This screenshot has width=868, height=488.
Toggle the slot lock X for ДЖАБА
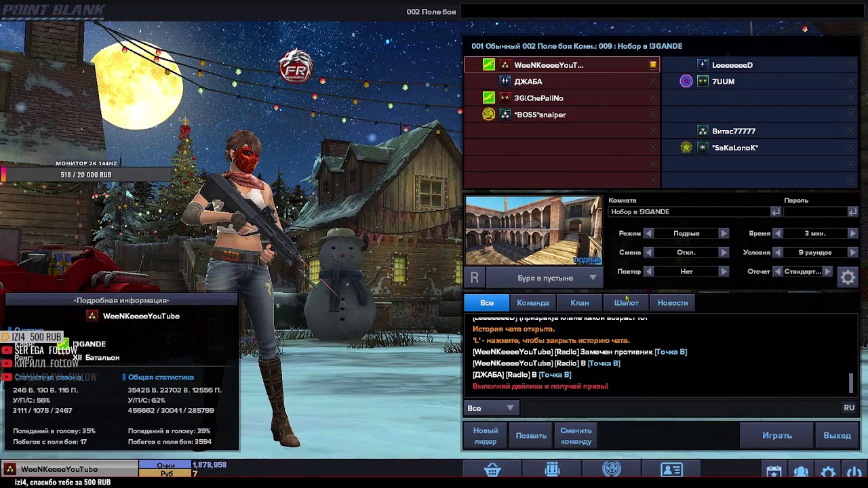pyautogui.click(x=653, y=81)
